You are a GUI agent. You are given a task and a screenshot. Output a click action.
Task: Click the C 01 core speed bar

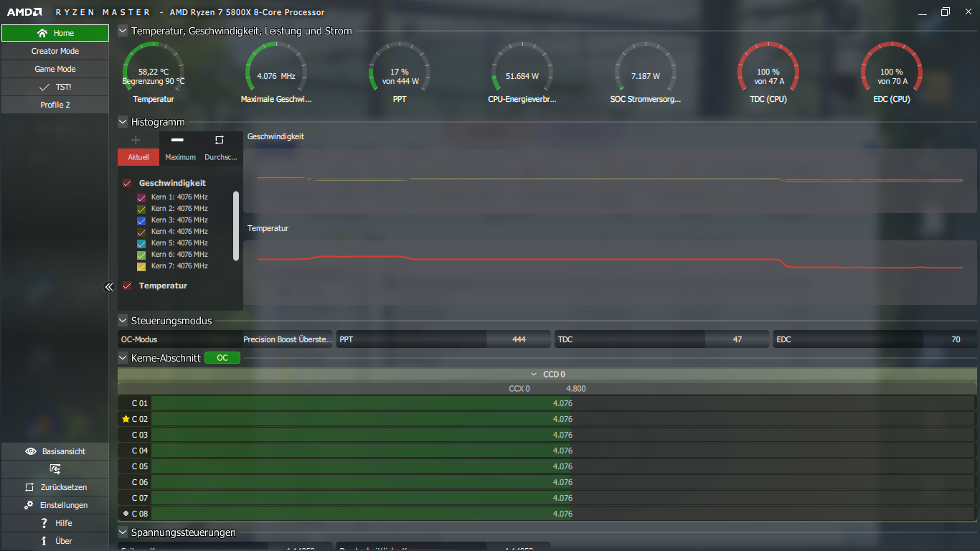coord(563,403)
